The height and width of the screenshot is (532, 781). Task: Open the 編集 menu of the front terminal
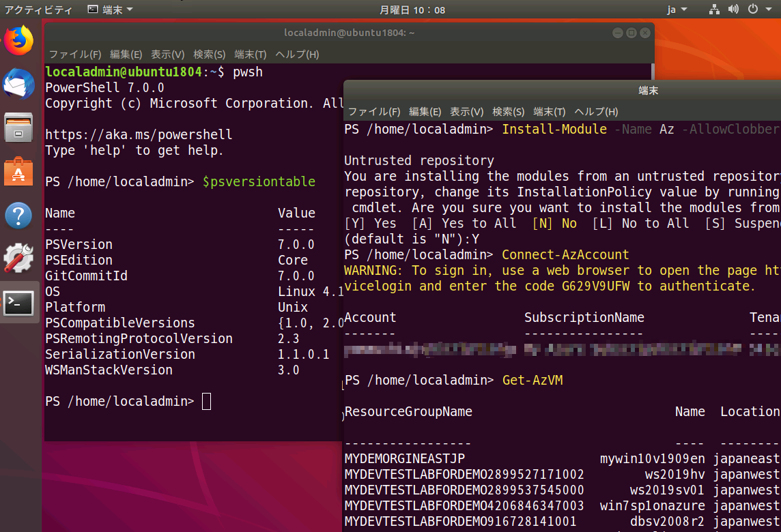point(423,111)
